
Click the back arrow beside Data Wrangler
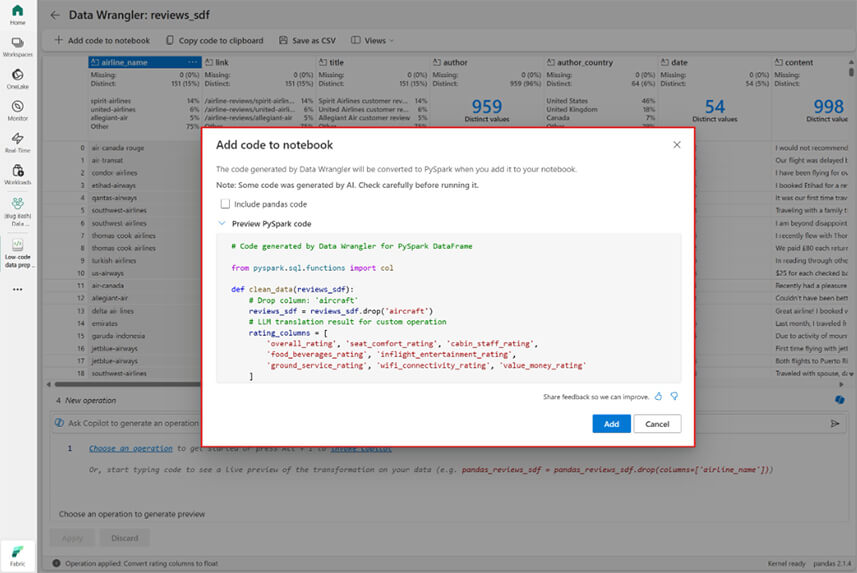click(55, 15)
